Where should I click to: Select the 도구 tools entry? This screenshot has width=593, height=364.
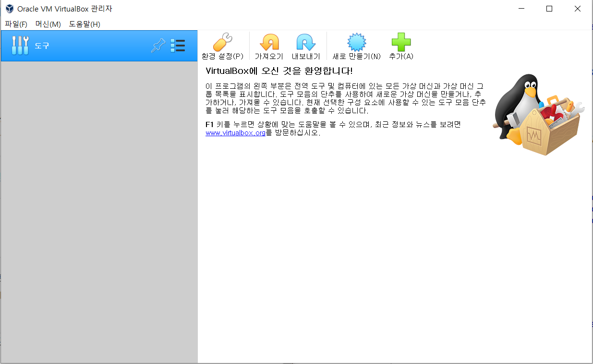pos(99,46)
